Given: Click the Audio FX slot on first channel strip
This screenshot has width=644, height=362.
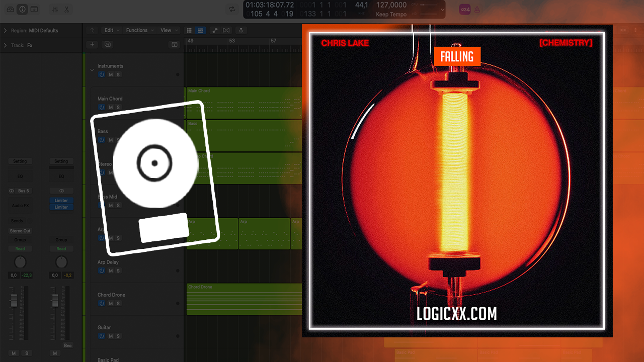Looking at the screenshot, I should pyautogui.click(x=20, y=206).
